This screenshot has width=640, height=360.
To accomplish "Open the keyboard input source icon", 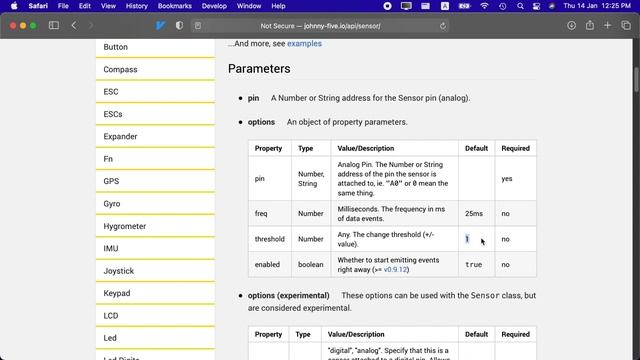I will pyautogui.click(x=445, y=6).
